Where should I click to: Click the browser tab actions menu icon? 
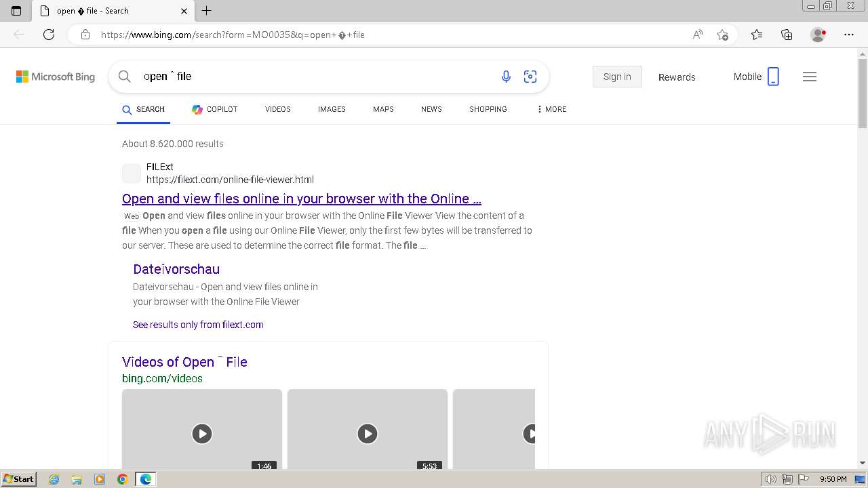click(16, 11)
